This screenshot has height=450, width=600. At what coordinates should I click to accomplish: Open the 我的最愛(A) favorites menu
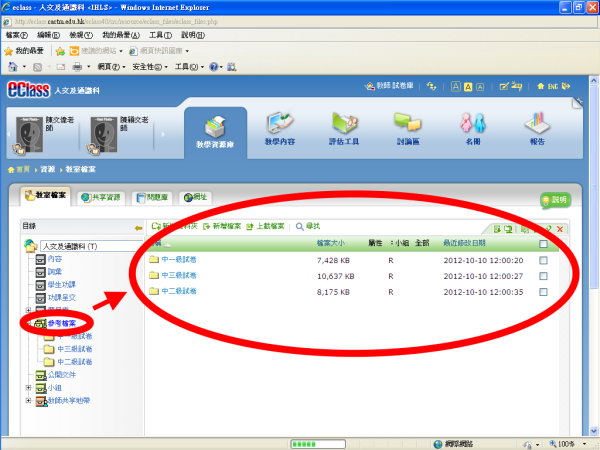[121, 35]
